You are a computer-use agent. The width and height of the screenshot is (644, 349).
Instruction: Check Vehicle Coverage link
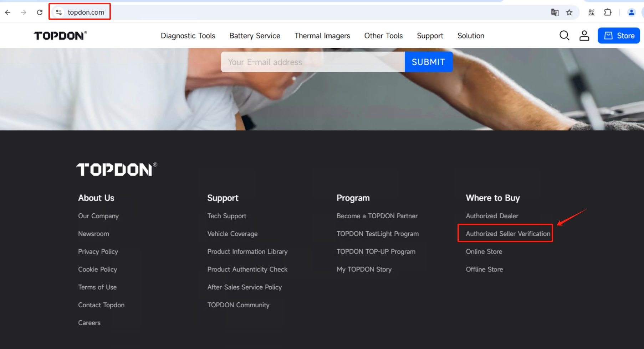(x=232, y=234)
